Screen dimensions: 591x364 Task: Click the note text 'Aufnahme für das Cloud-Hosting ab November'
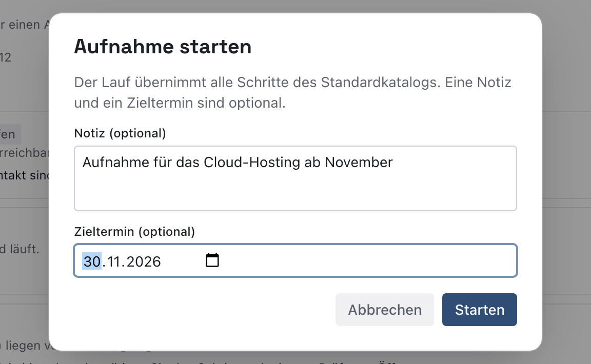[238, 163]
